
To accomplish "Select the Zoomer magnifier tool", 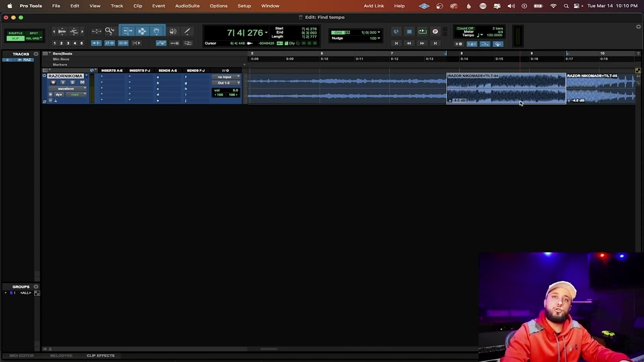I will (x=109, y=31).
